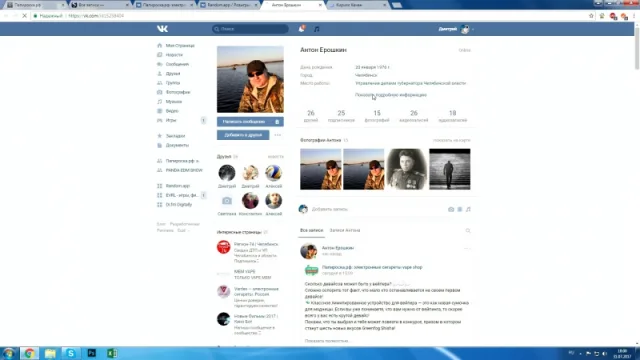The height and width of the screenshot is (360, 640).
Task: Select the Все записи tab
Action: tap(311, 231)
